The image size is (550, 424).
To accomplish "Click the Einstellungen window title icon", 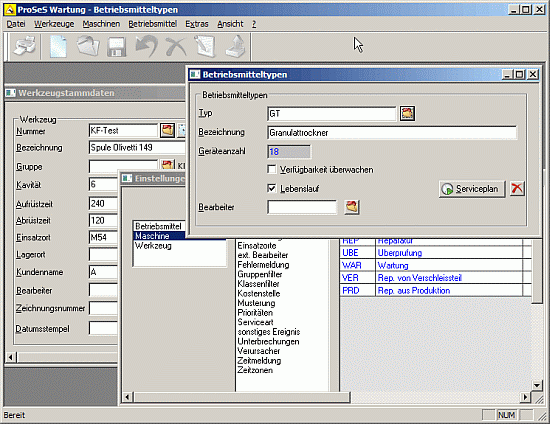I will [127, 179].
